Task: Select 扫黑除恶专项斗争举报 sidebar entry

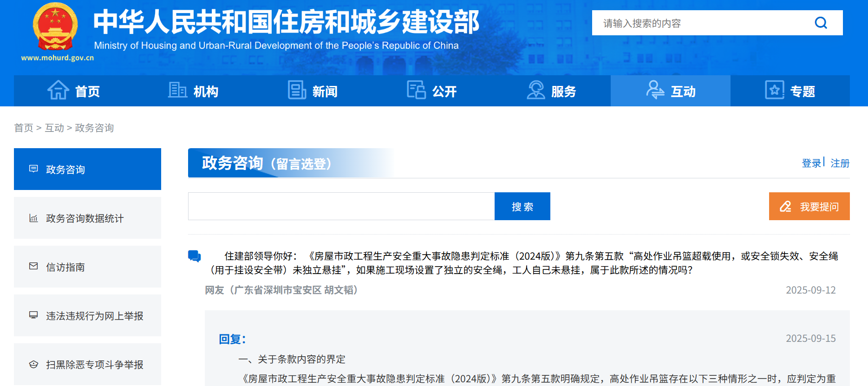Action: [x=87, y=364]
